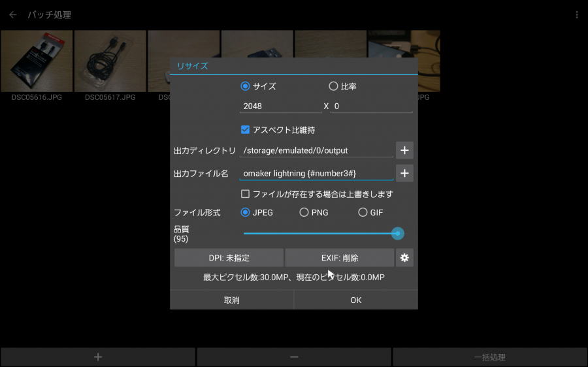Click the バッチ処理 title text
The image size is (588, 367).
pos(50,14)
